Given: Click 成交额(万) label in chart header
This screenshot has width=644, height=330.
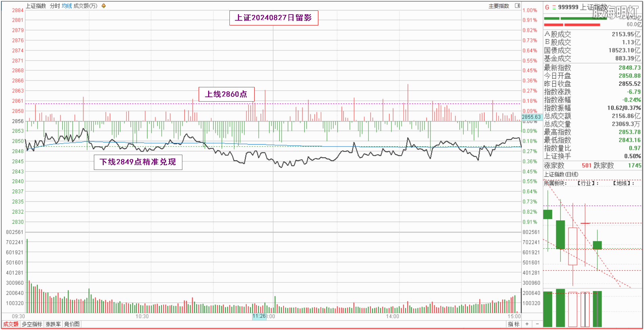Looking at the screenshot, I should click(x=85, y=6).
